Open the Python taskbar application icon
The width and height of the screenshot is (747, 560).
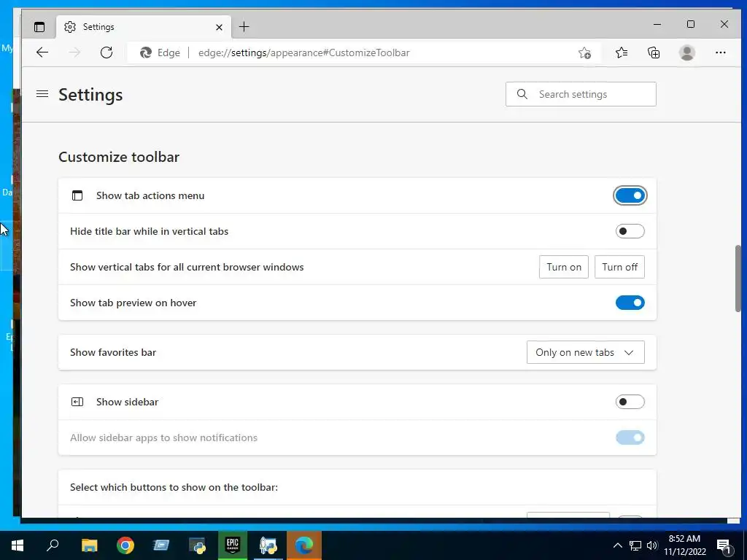pyautogui.click(x=197, y=545)
